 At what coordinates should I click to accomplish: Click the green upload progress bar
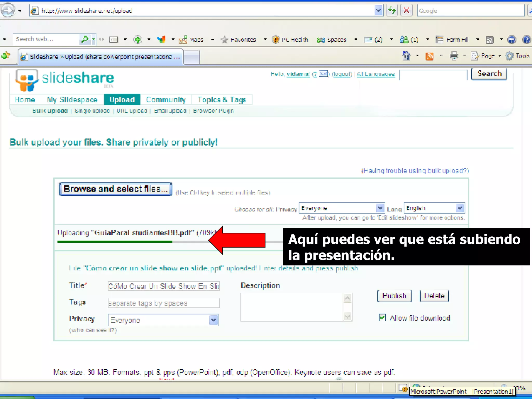(x=115, y=242)
